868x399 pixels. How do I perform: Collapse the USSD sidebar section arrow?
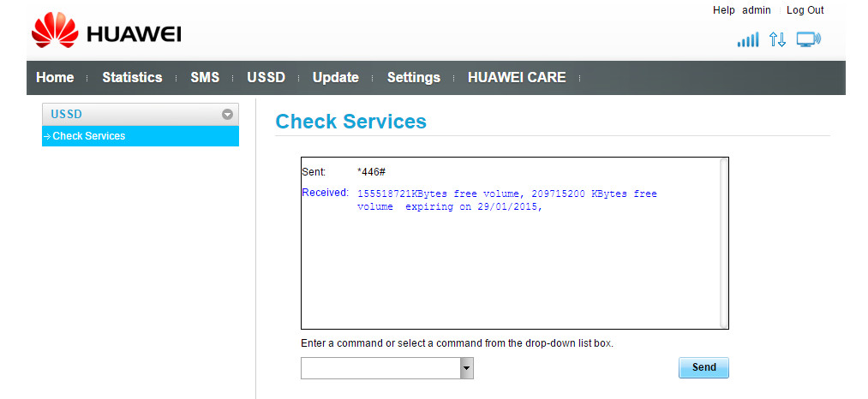tap(227, 114)
